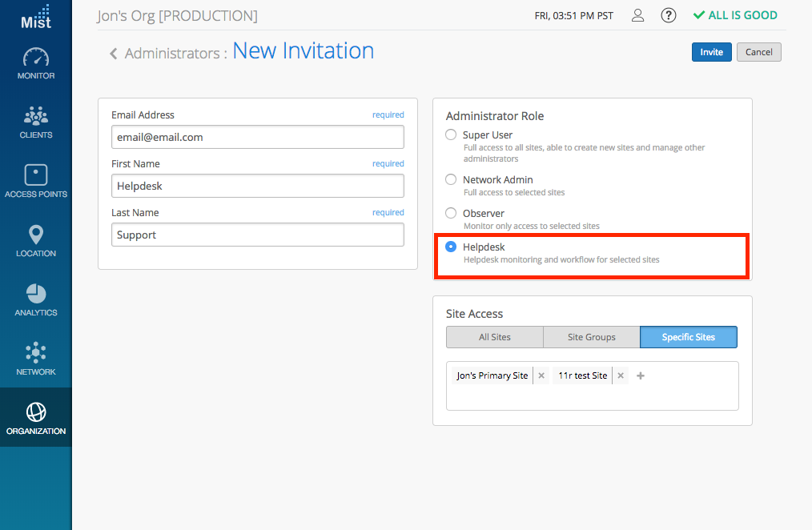This screenshot has width=812, height=530.
Task: Click the user account icon
Action: [x=637, y=15]
